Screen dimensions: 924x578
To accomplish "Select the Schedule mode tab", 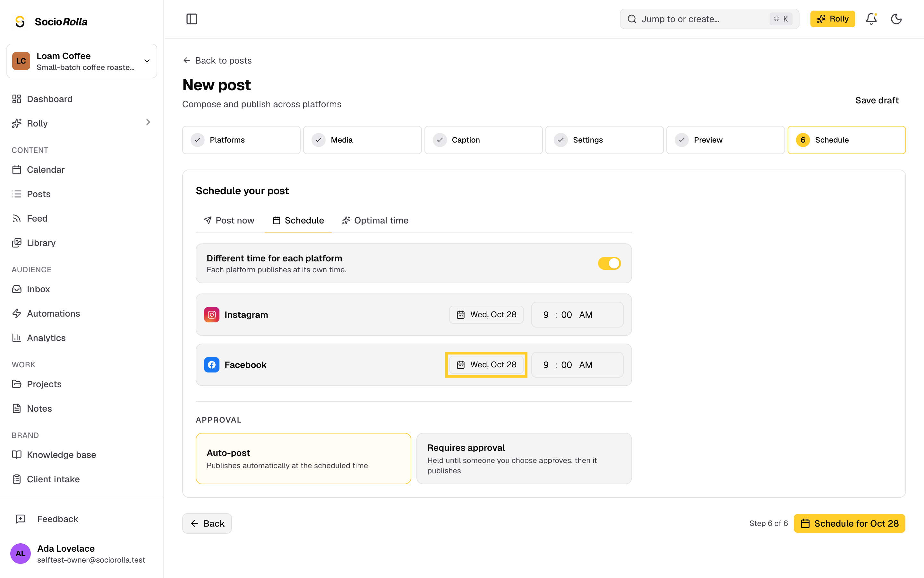I will click(x=298, y=220).
